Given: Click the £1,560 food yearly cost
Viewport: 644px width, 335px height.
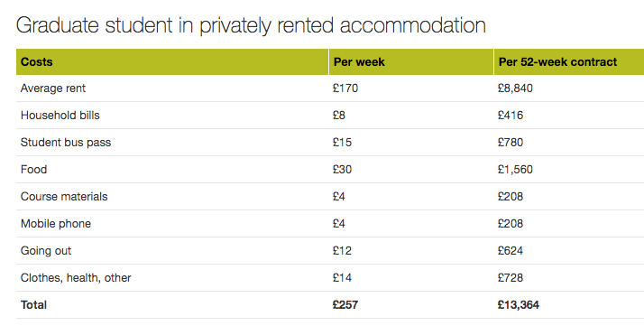Looking at the screenshot, I should 515,170.
